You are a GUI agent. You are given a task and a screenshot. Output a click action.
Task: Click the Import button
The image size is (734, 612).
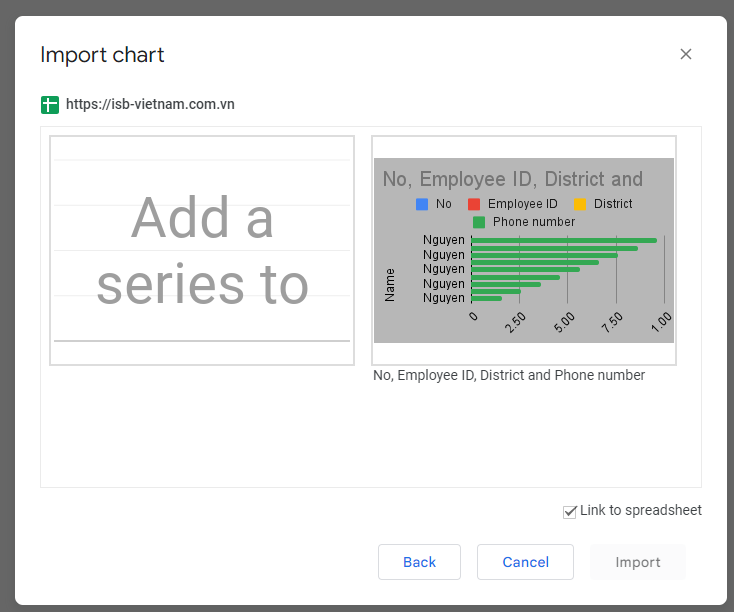pos(637,562)
